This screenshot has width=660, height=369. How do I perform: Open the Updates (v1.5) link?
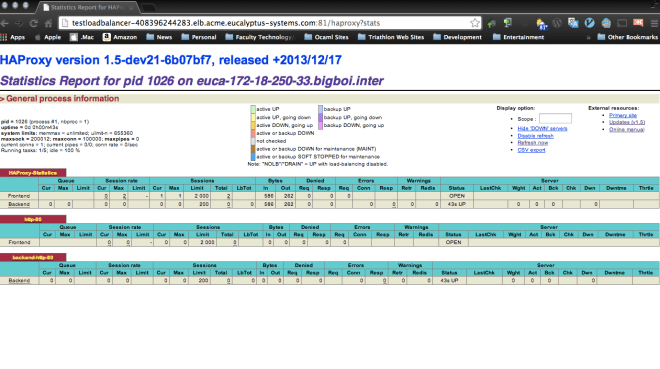coord(627,122)
